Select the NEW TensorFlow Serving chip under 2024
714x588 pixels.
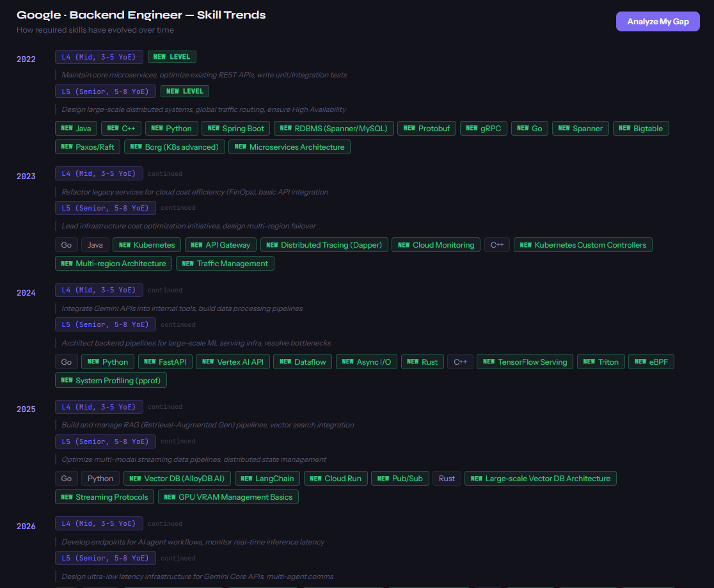(525, 362)
